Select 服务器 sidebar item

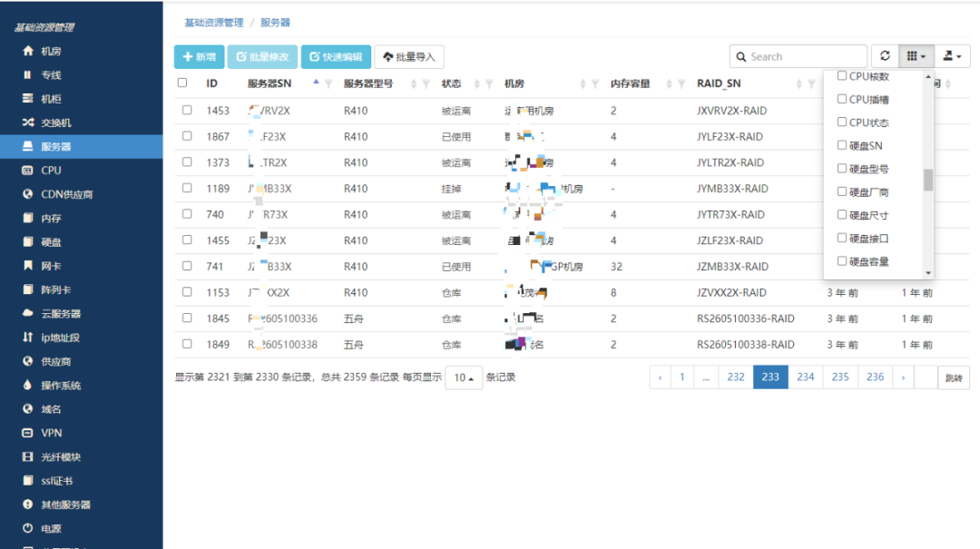point(82,146)
